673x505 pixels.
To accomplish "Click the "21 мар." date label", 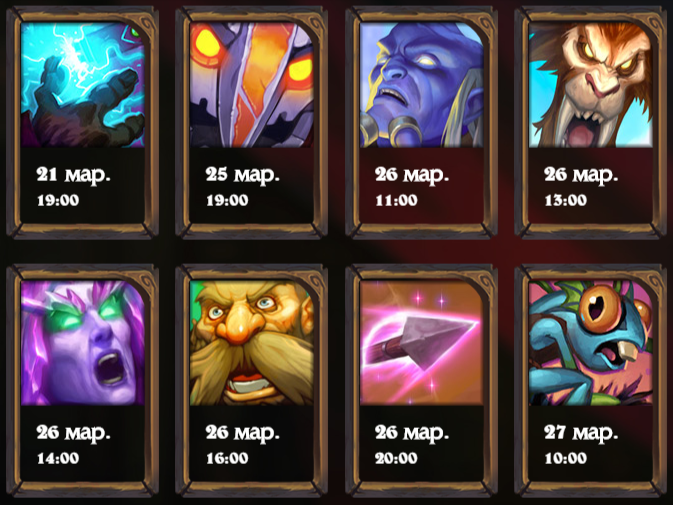I will (73, 175).
